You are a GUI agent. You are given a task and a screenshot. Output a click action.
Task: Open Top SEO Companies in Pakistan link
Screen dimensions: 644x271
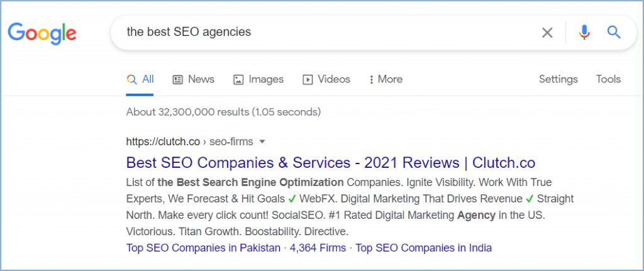coord(203,248)
